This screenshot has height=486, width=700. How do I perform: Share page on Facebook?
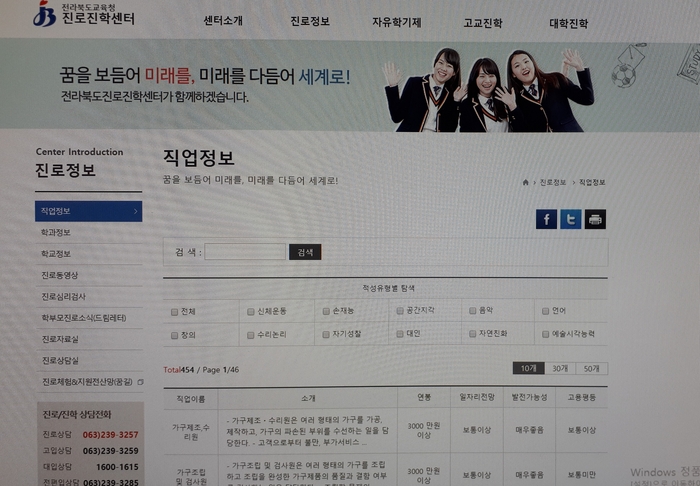(546, 219)
